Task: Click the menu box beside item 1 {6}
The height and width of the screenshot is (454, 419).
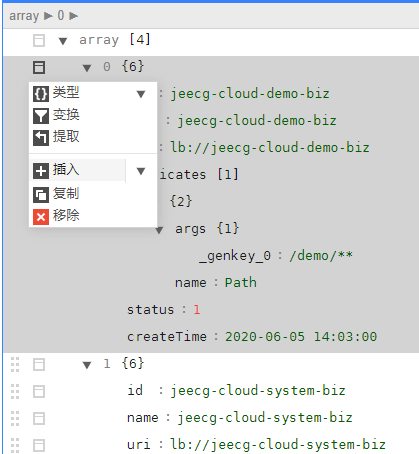Action: point(39,364)
